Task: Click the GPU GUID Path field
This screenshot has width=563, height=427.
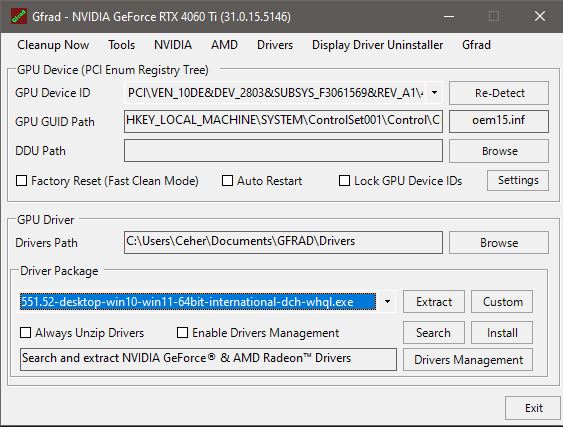Action: [x=283, y=121]
